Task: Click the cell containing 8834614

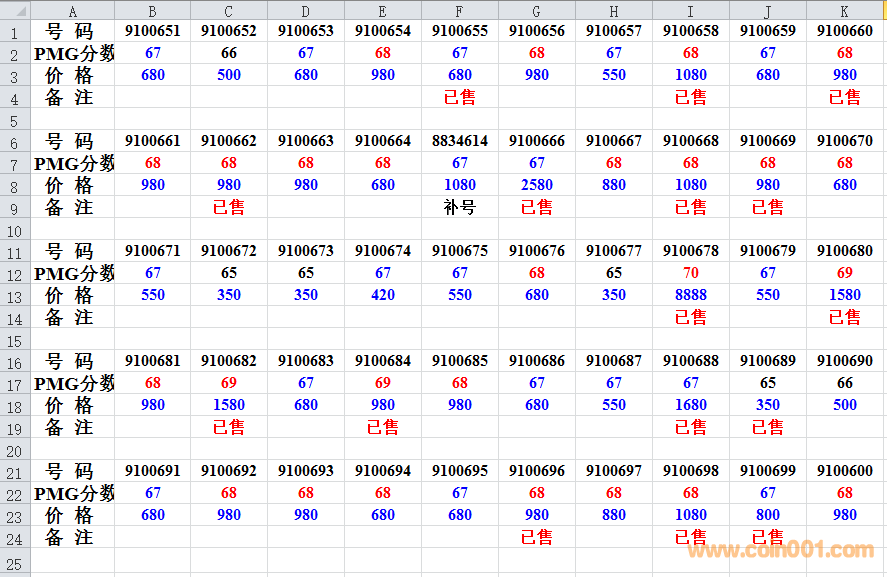Action: 459,141
